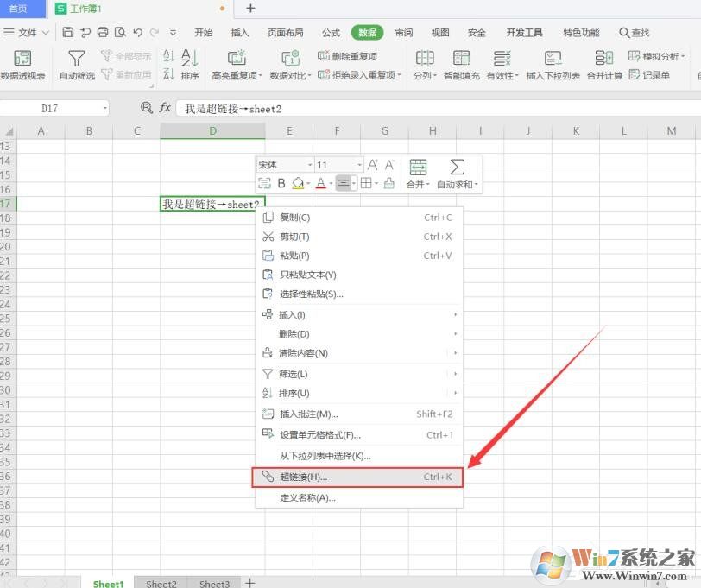
Task: Click the format painter brush in mini toolbar
Action: [x=388, y=183]
